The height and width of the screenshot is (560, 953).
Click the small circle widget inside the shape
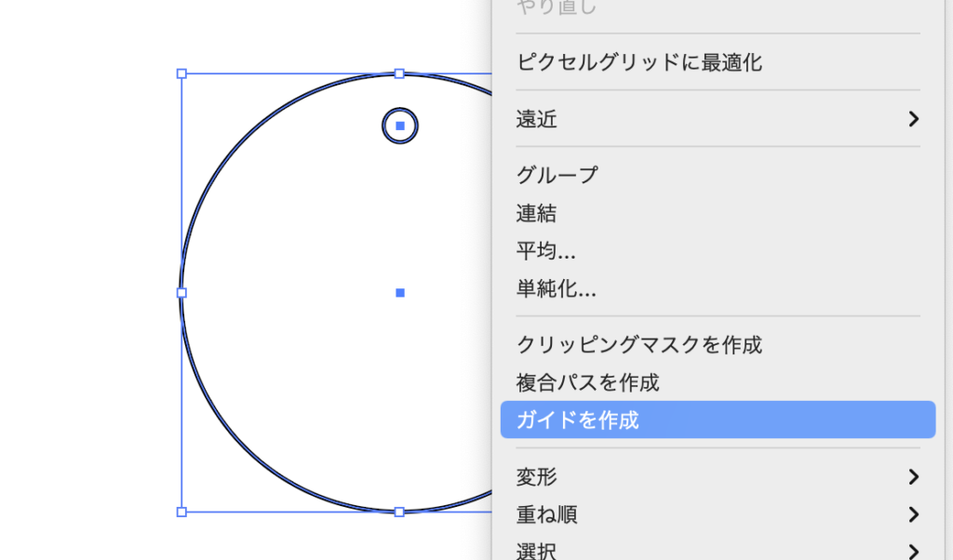point(399,126)
